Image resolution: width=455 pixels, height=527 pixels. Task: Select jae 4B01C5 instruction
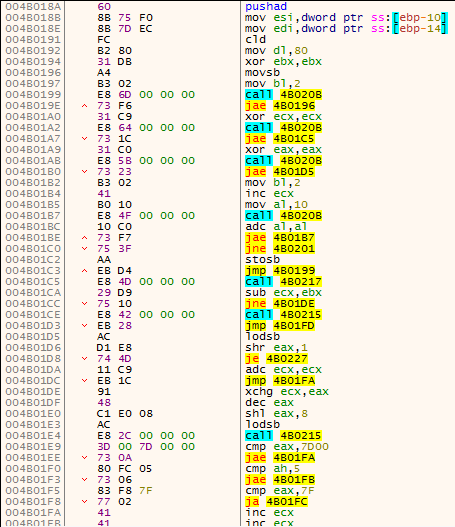click(x=280, y=138)
